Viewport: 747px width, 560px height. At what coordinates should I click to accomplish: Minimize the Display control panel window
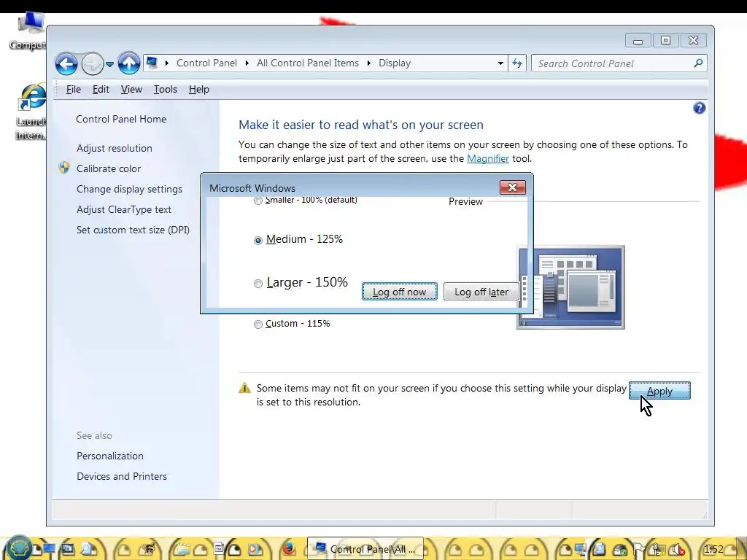pyautogui.click(x=638, y=41)
